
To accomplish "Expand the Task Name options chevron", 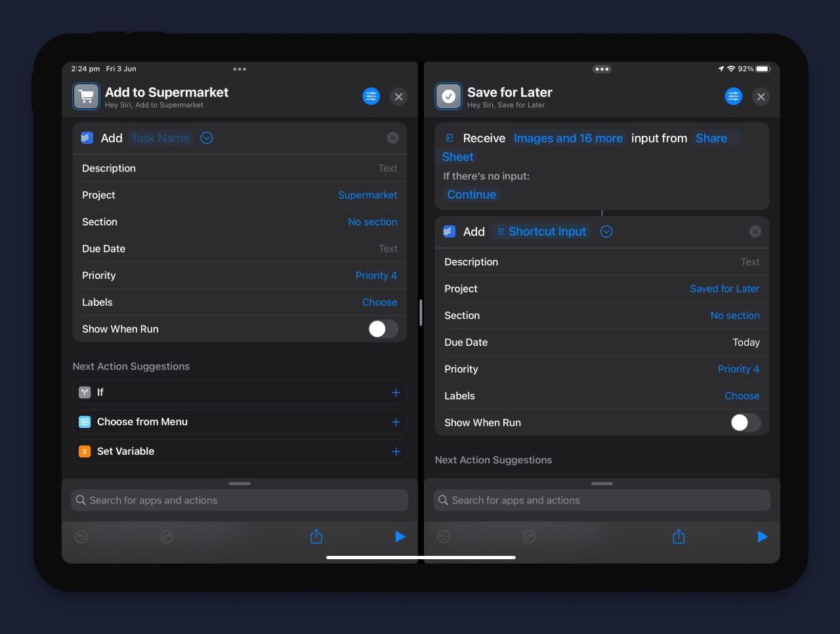I will pos(207,138).
